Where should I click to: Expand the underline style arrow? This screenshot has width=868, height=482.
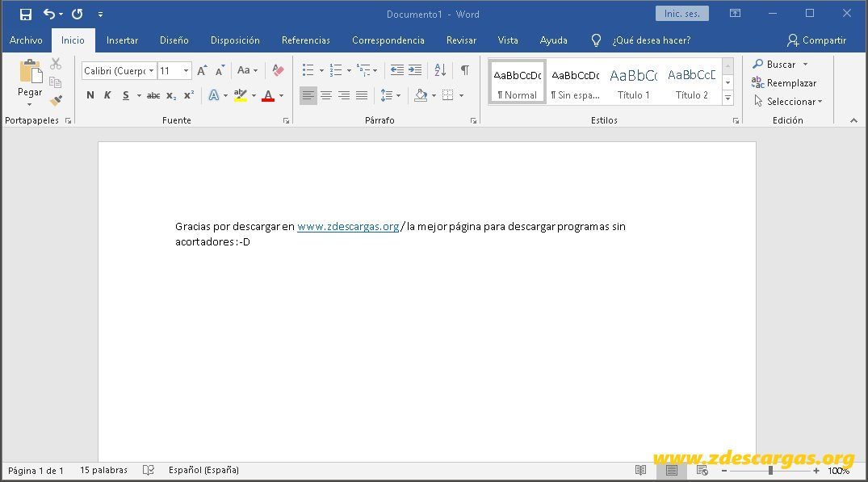pos(139,95)
